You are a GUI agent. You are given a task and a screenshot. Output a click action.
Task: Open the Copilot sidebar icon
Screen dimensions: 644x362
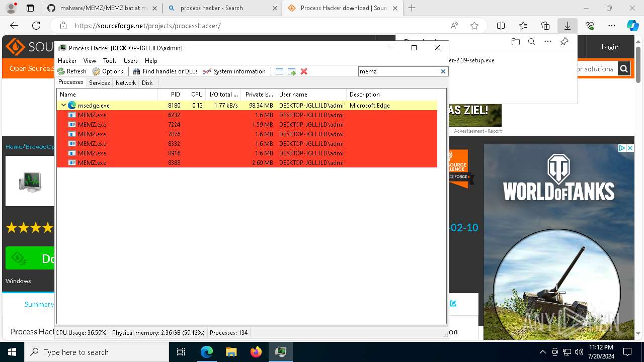632,26
